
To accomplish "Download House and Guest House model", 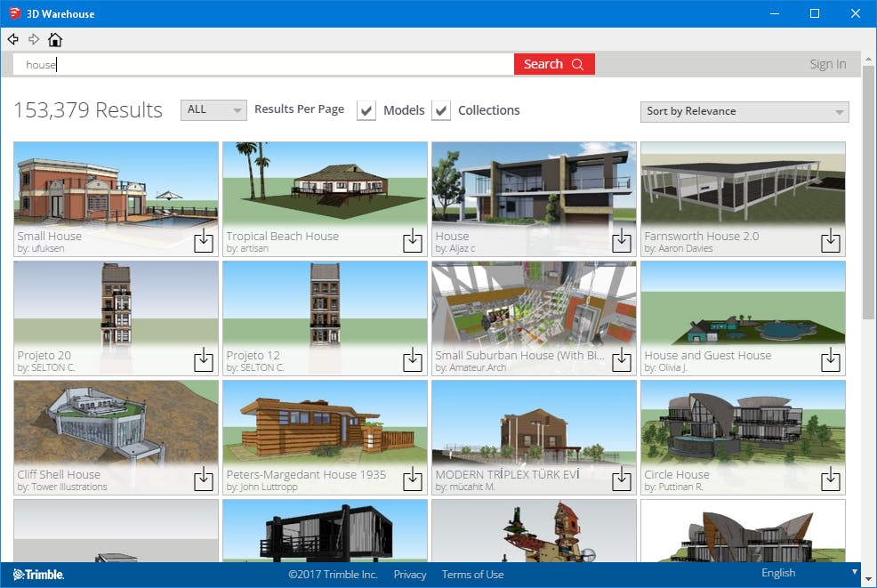I will pyautogui.click(x=831, y=359).
